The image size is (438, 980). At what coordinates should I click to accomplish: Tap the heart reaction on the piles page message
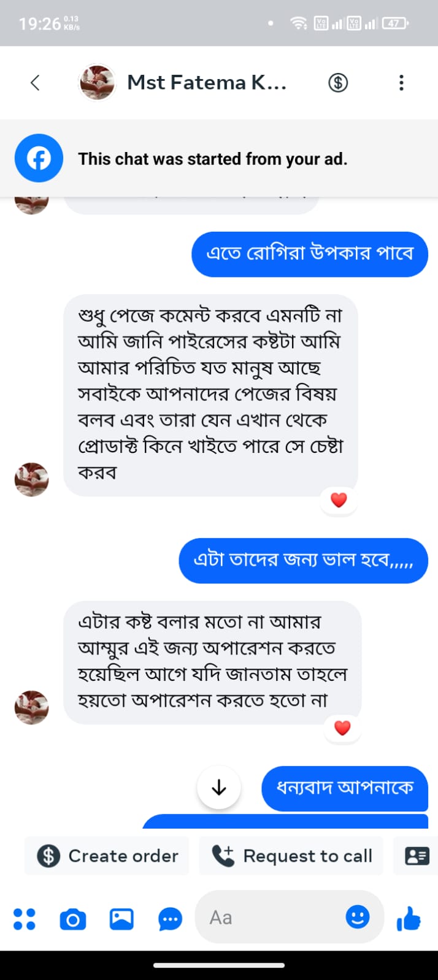(339, 500)
